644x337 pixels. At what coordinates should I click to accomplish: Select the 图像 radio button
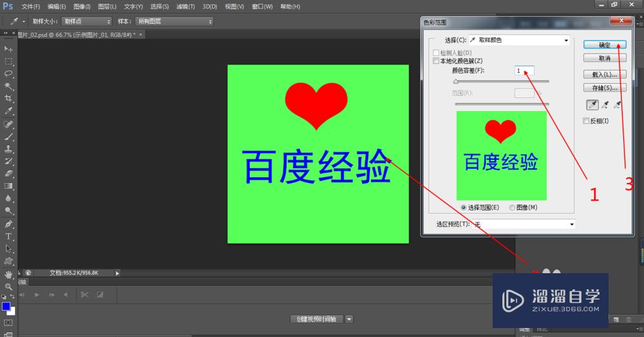(x=512, y=207)
